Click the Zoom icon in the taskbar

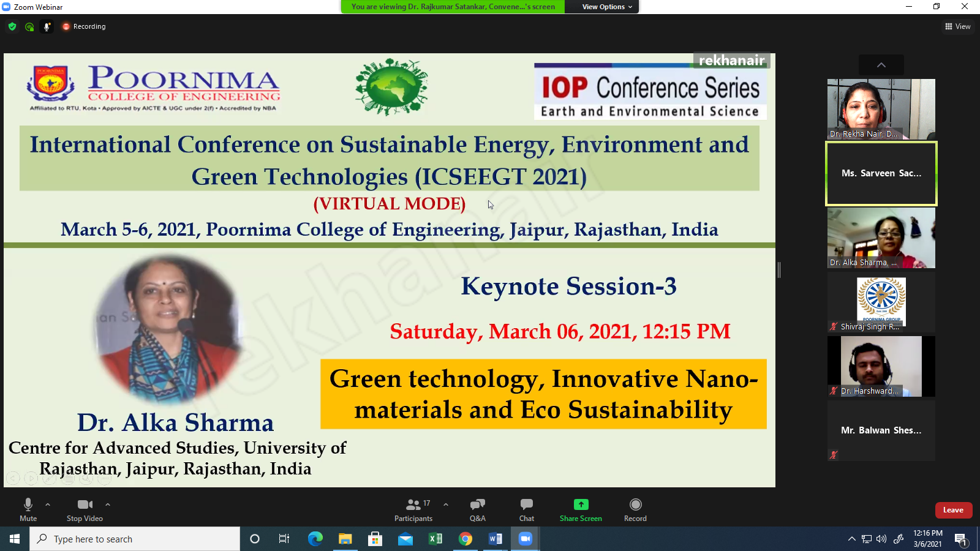pyautogui.click(x=526, y=539)
